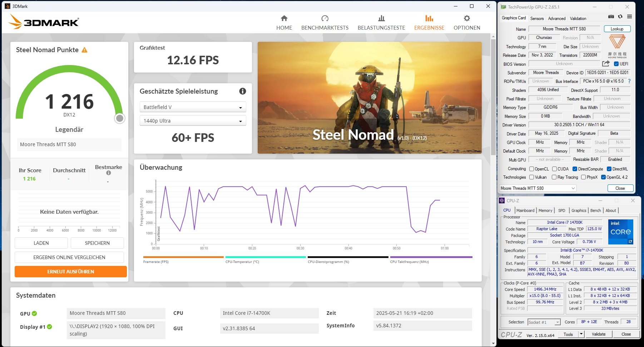Viewport: 644px width, 347px height.
Task: Click the GPU-Z refresh icon
Action: click(x=620, y=17)
